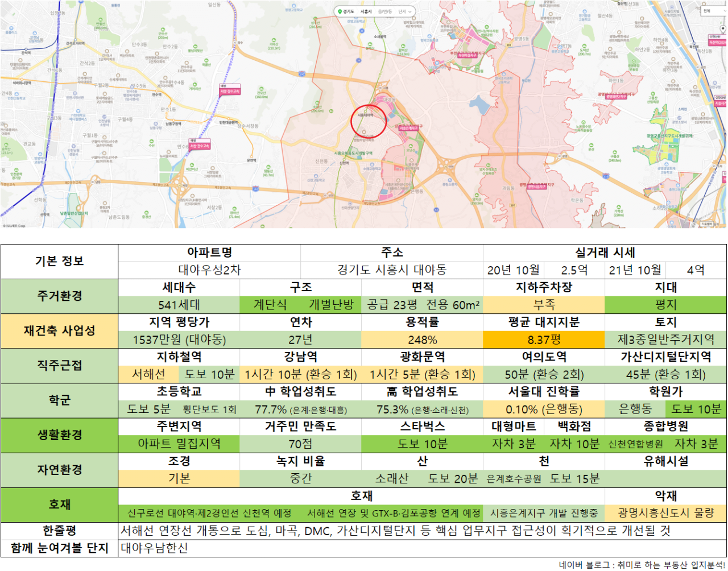Click the 20년 10월 date cell

click(x=514, y=270)
